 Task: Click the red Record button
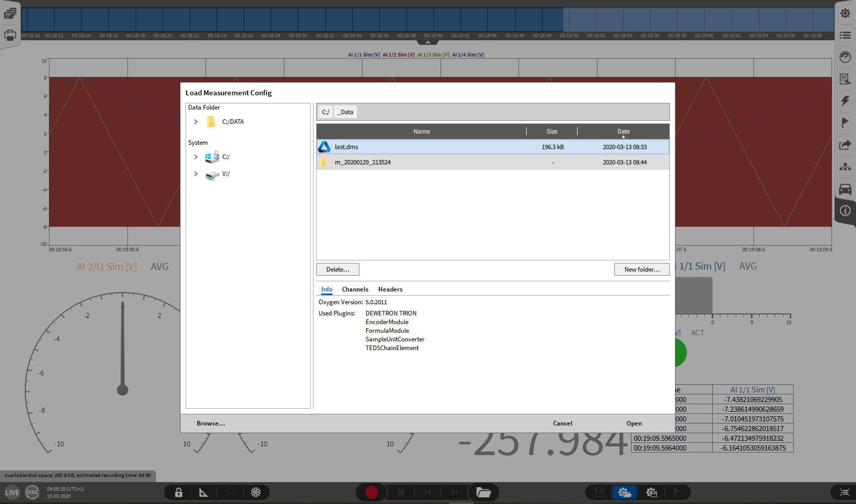coord(371,492)
